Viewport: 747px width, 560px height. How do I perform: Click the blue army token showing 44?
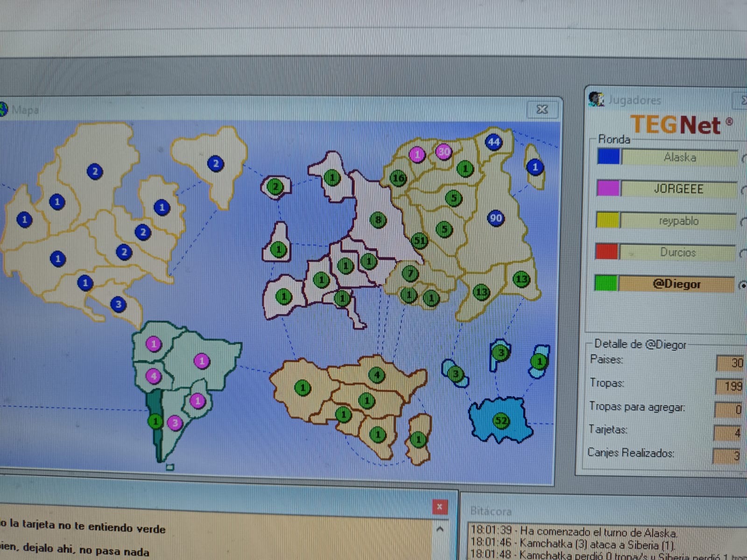(493, 142)
